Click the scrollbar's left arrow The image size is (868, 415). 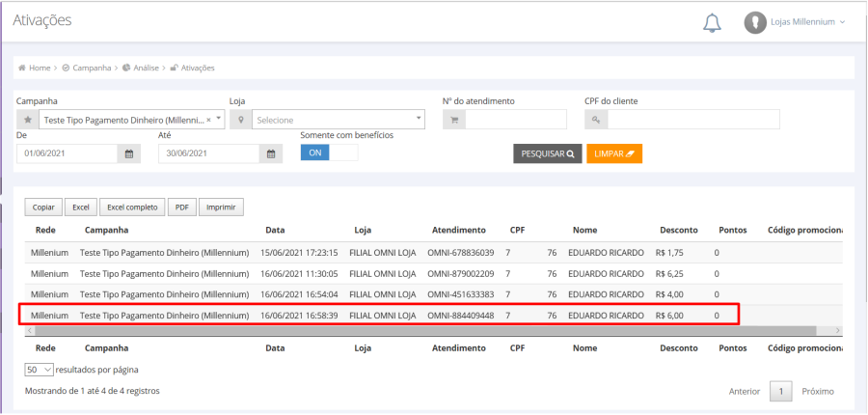[29, 330]
